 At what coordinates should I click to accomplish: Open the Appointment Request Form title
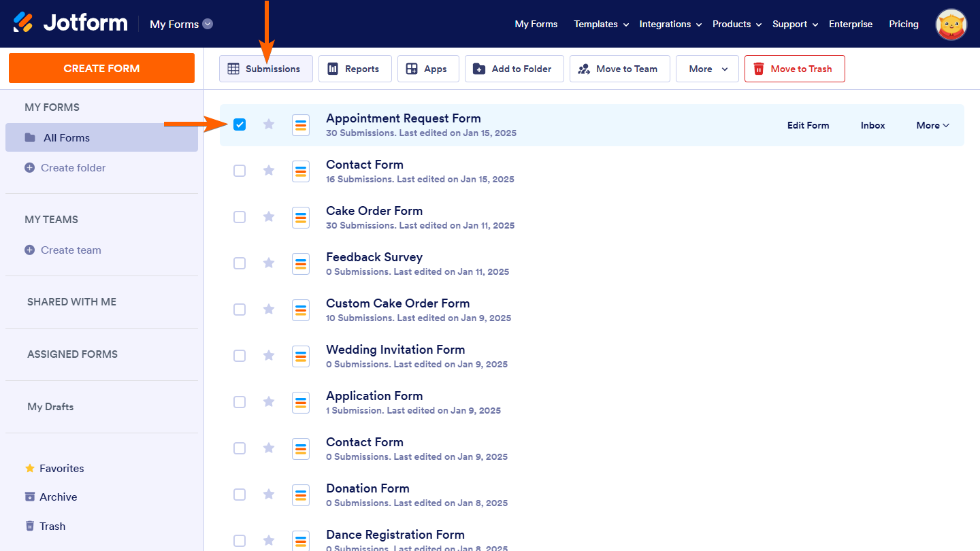pos(404,118)
